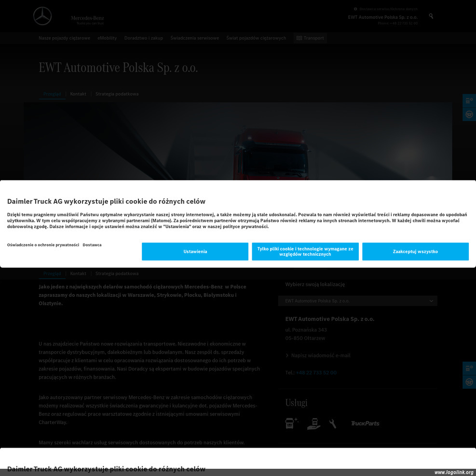Select the wrench service icon under Usługi

point(333,423)
